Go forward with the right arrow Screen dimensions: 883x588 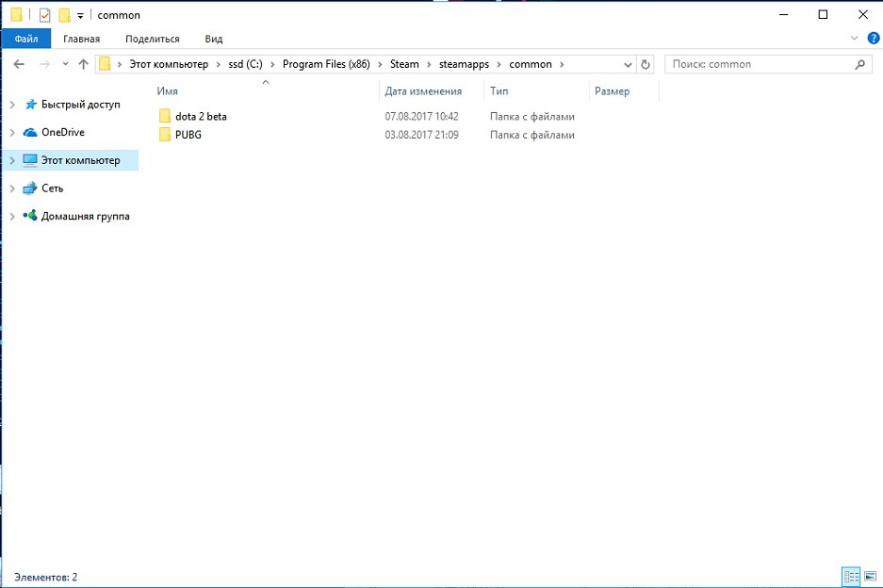click(x=44, y=64)
